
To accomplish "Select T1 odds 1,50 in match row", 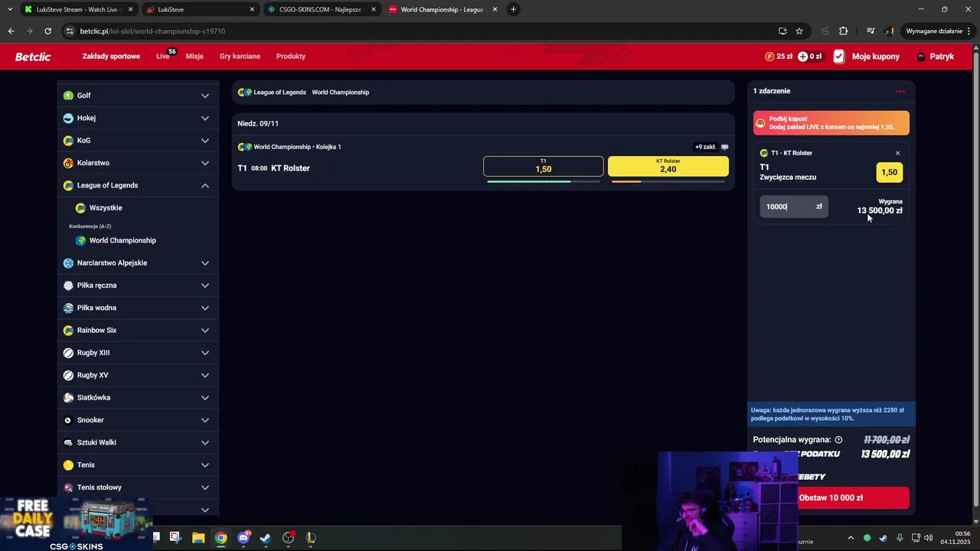I will coord(544,166).
